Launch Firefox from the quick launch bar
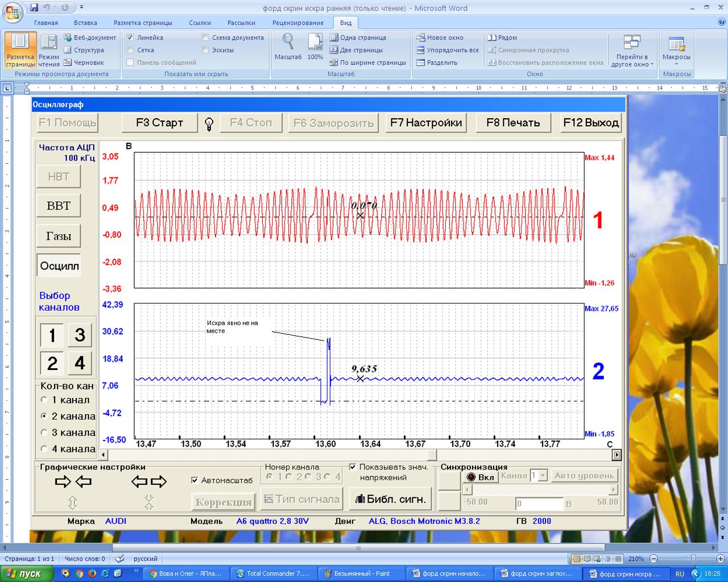 [x=92, y=573]
